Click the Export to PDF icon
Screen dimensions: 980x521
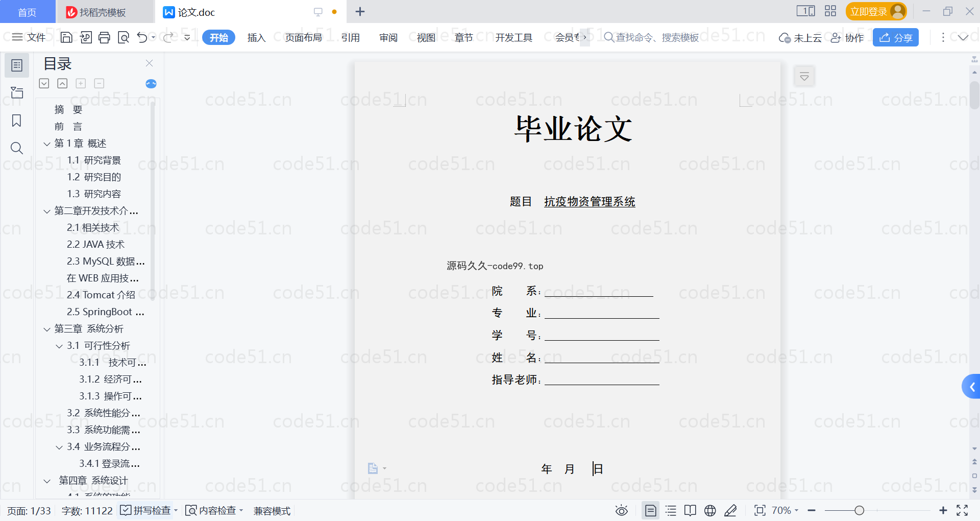pos(86,37)
